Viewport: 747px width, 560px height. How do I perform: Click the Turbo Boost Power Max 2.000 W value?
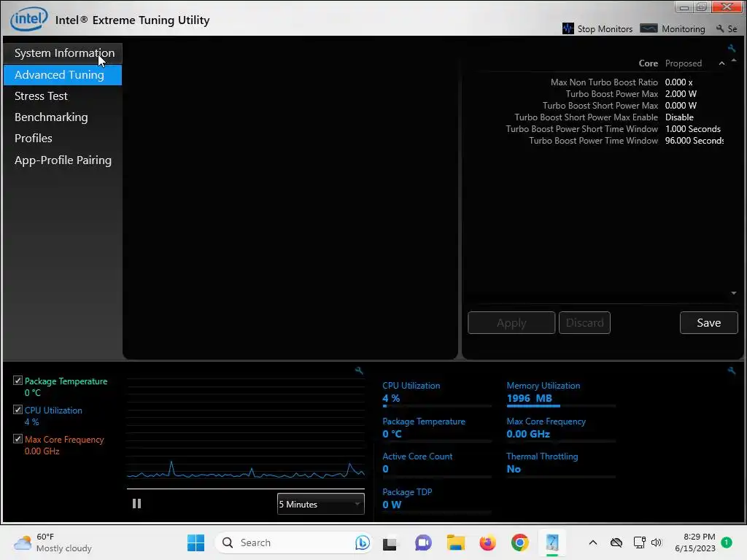pos(681,94)
